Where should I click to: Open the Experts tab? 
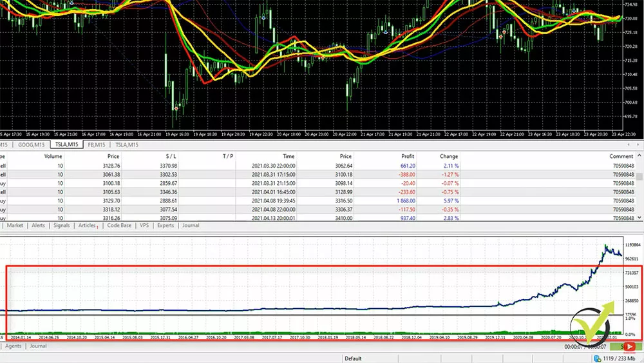tap(166, 226)
